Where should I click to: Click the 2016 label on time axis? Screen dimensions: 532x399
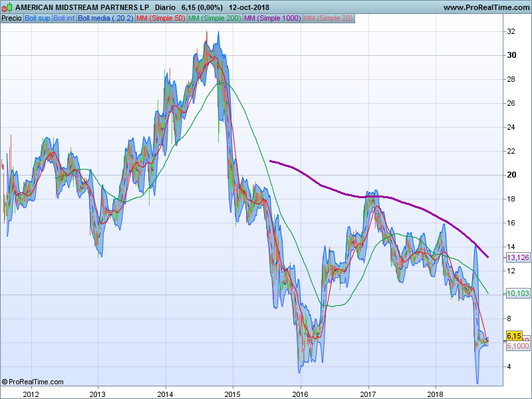point(301,394)
